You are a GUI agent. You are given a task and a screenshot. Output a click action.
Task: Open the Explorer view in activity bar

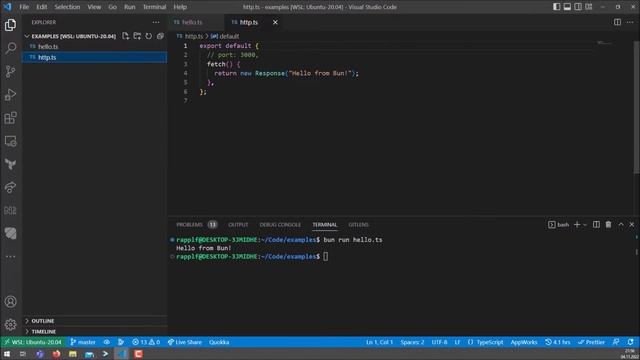tap(11, 25)
